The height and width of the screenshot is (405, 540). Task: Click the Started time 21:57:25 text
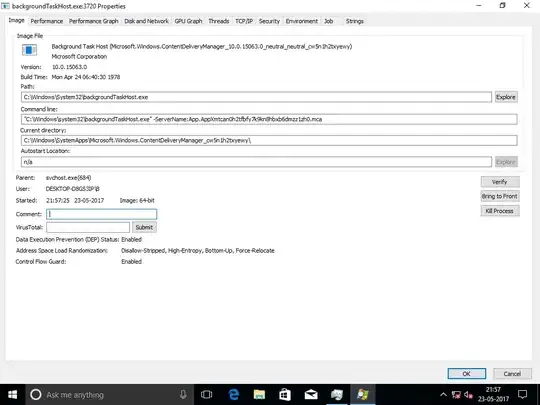coord(58,200)
